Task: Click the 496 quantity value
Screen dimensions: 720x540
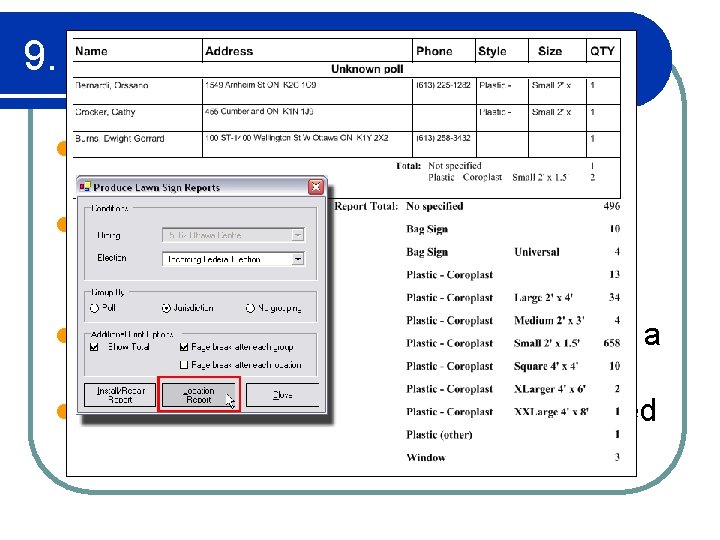Action: [612, 206]
